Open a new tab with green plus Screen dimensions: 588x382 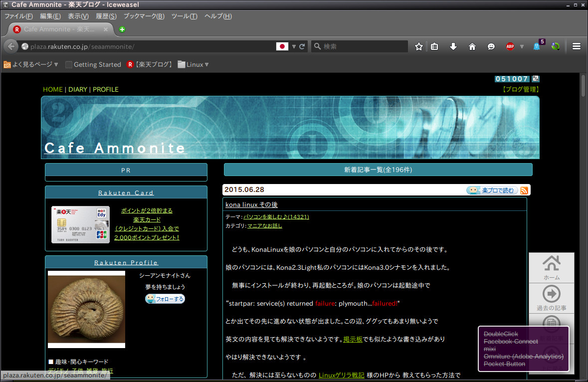[x=122, y=29]
